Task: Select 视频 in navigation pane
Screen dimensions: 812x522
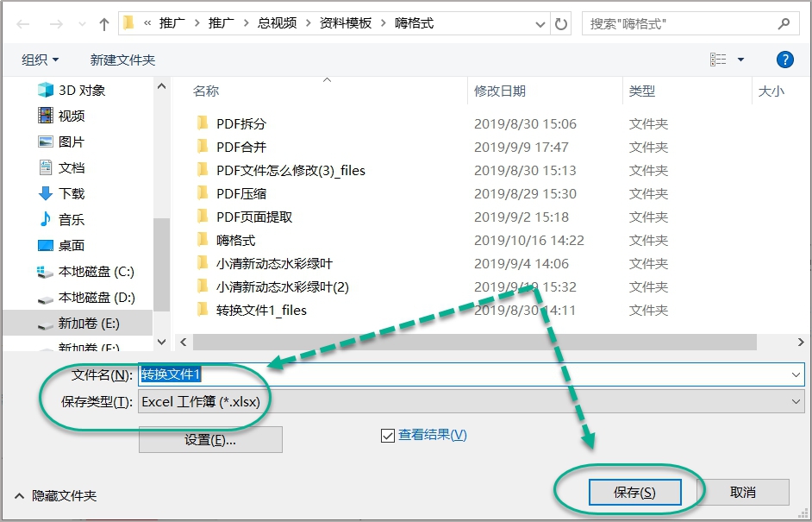Action: coord(61,116)
